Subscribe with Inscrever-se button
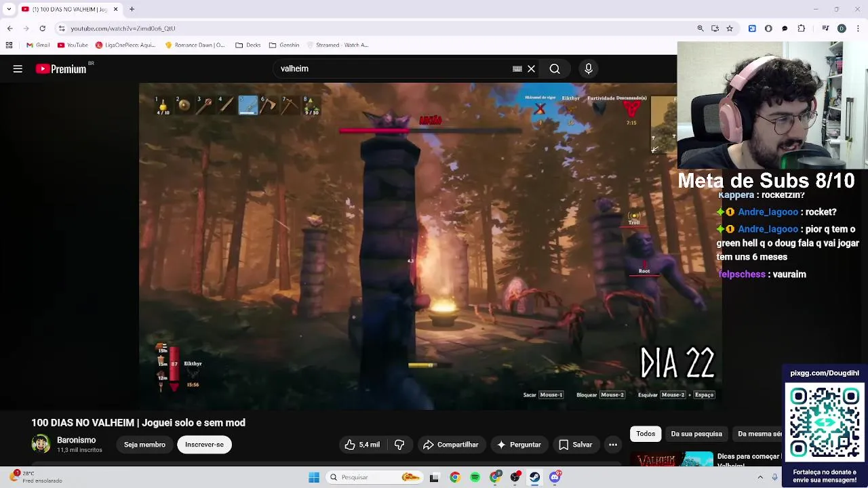 coord(204,445)
